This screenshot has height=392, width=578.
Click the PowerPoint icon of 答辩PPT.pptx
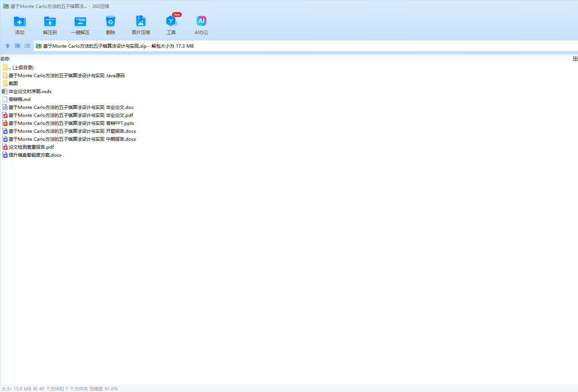(x=5, y=123)
